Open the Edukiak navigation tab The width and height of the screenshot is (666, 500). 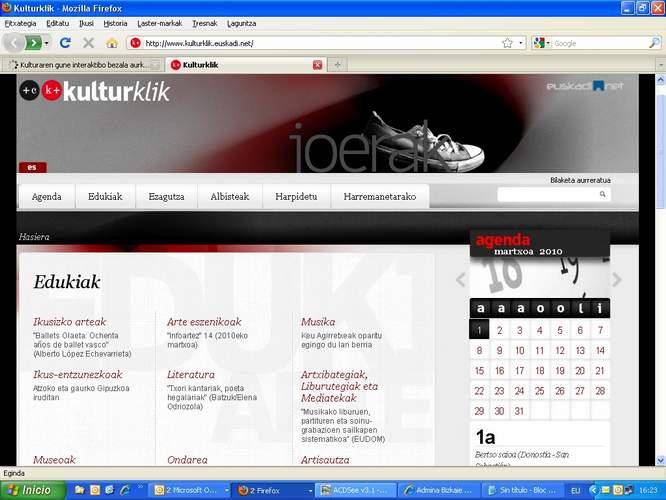point(105,196)
